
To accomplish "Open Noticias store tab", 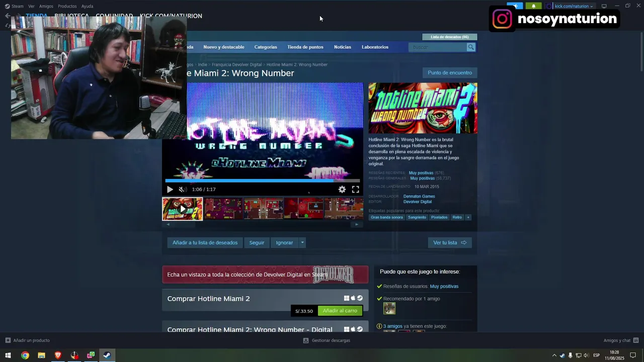I will pyautogui.click(x=343, y=47).
